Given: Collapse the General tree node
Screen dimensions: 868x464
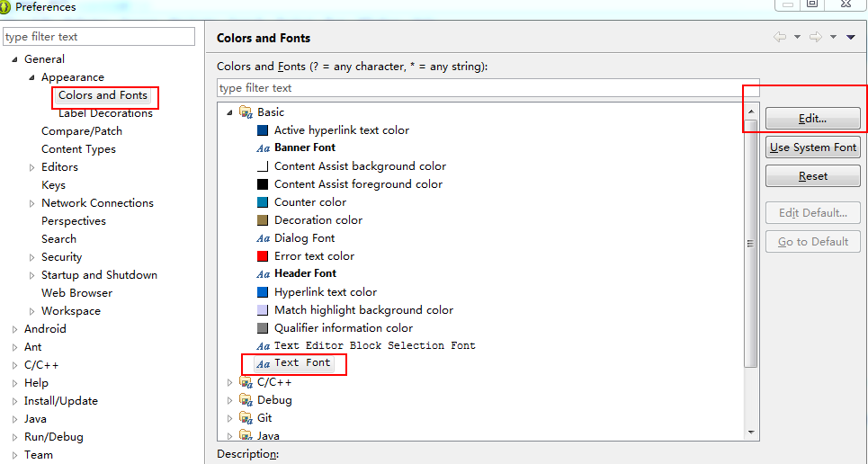Looking at the screenshot, I should [x=15, y=59].
